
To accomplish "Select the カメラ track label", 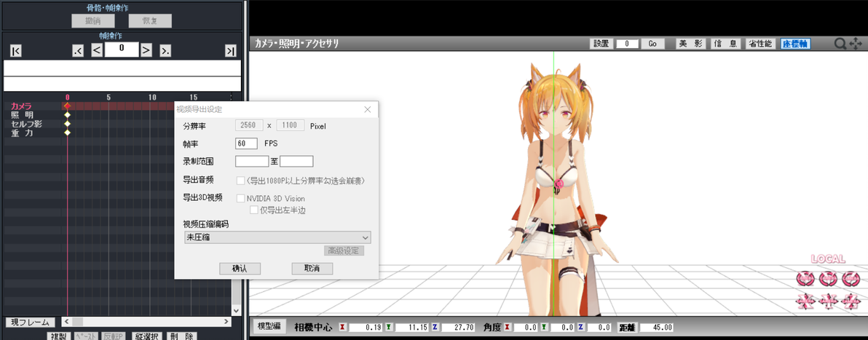I will tap(21, 106).
